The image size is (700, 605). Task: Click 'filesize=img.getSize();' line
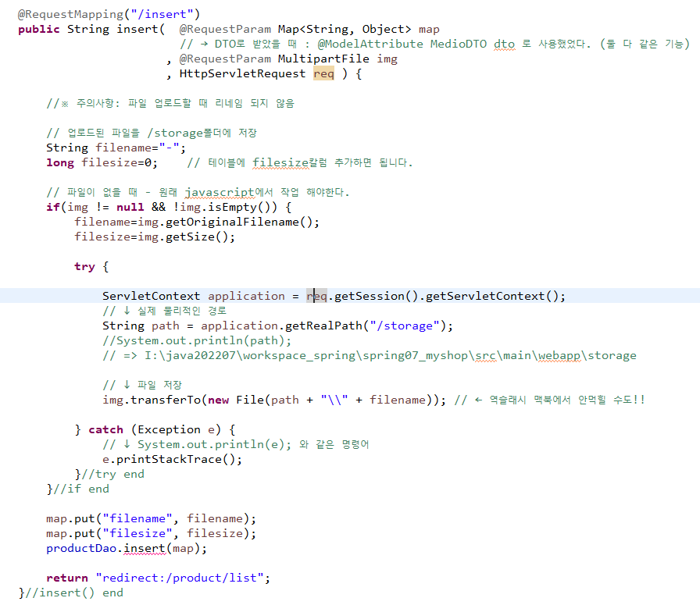point(155,237)
